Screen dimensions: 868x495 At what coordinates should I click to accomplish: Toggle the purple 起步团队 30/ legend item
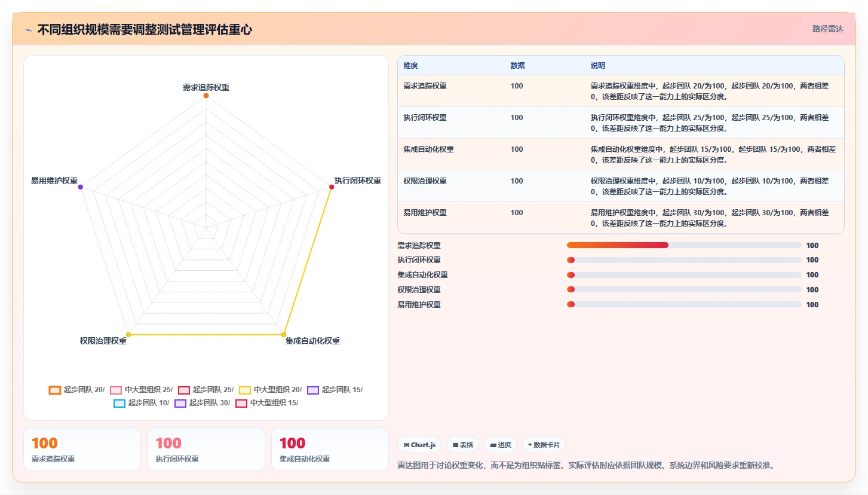pos(203,403)
